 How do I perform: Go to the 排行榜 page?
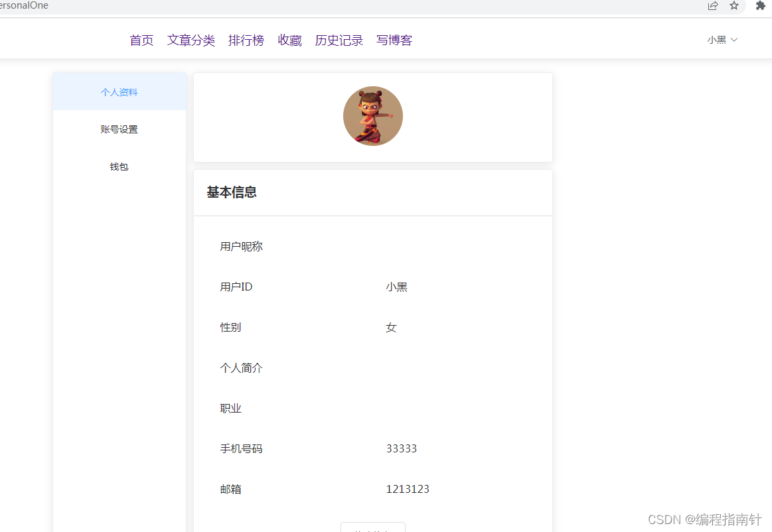pyautogui.click(x=246, y=40)
